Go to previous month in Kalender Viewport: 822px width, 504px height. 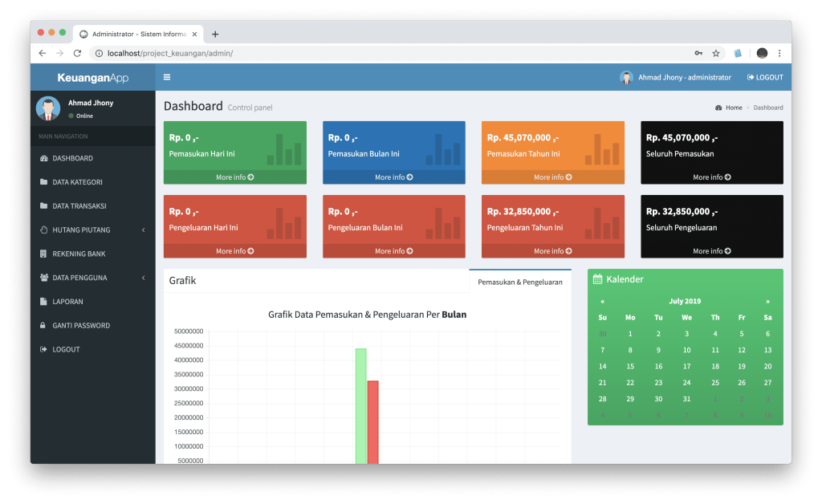tap(603, 302)
